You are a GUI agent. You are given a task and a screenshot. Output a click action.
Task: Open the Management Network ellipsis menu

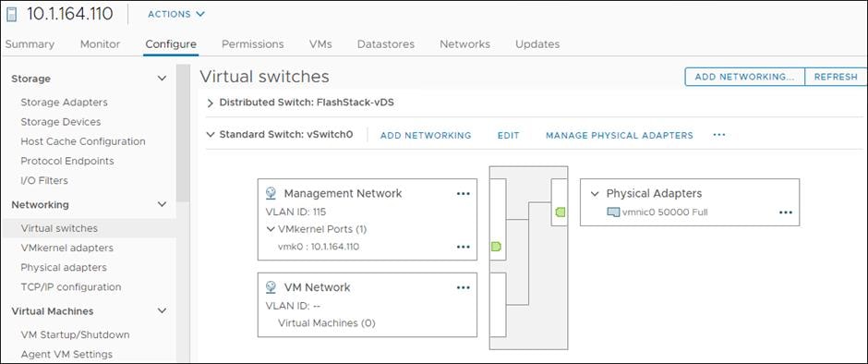click(463, 193)
